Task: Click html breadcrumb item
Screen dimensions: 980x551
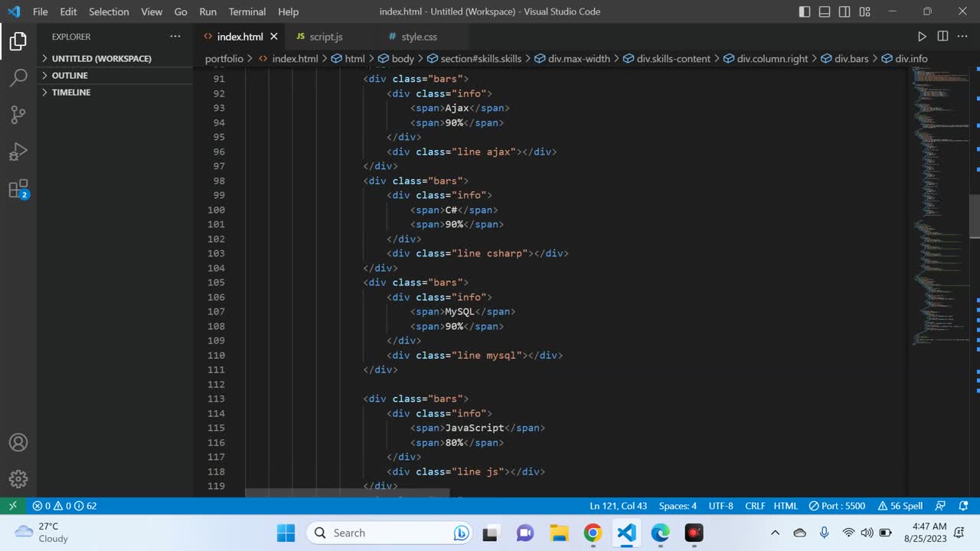Action: [348, 58]
